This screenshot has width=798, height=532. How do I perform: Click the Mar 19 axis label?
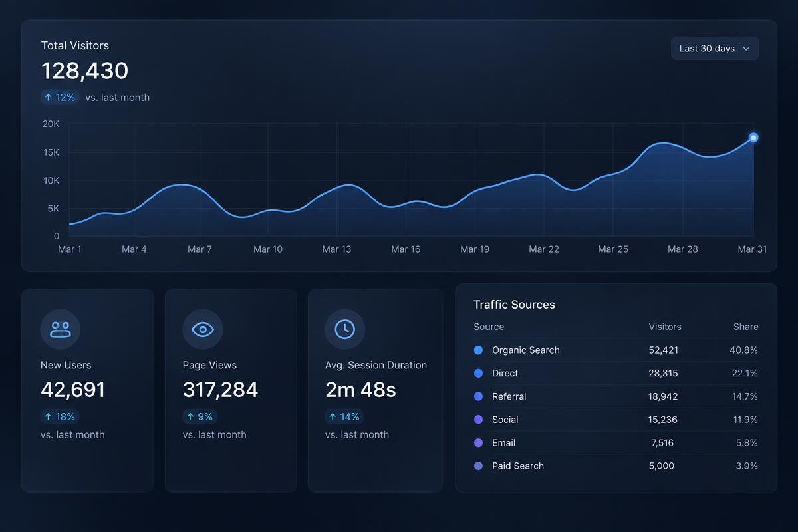[x=475, y=249]
